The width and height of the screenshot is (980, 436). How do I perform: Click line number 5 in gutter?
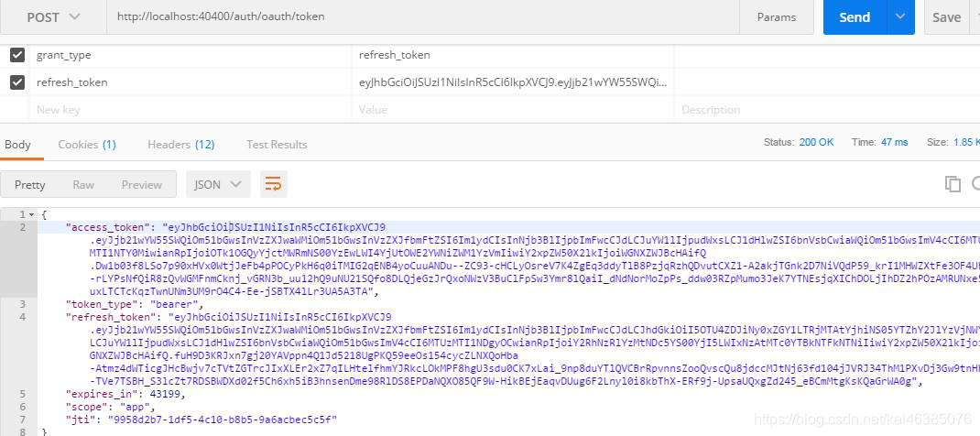[x=23, y=394]
